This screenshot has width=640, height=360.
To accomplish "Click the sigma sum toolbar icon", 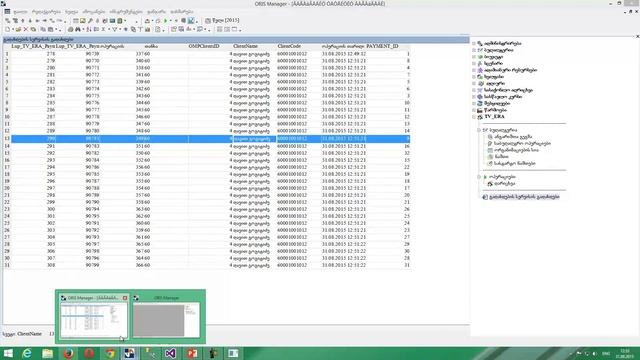I will tap(103, 29).
